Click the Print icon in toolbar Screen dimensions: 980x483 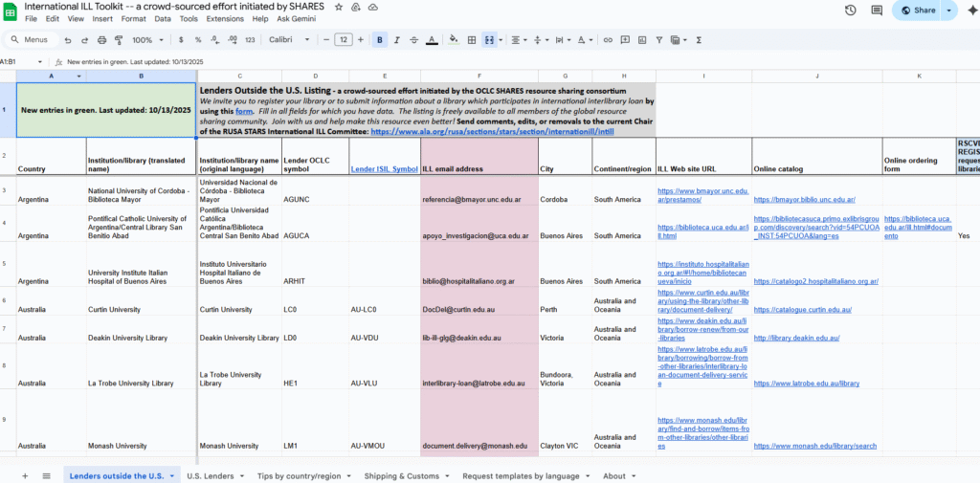click(x=100, y=40)
